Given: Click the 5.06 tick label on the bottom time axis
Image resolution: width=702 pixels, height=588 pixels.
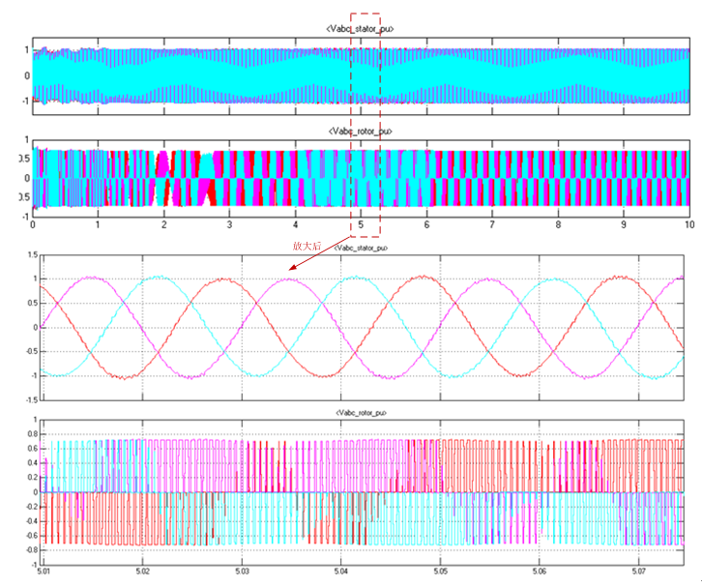Looking at the screenshot, I should [540, 572].
